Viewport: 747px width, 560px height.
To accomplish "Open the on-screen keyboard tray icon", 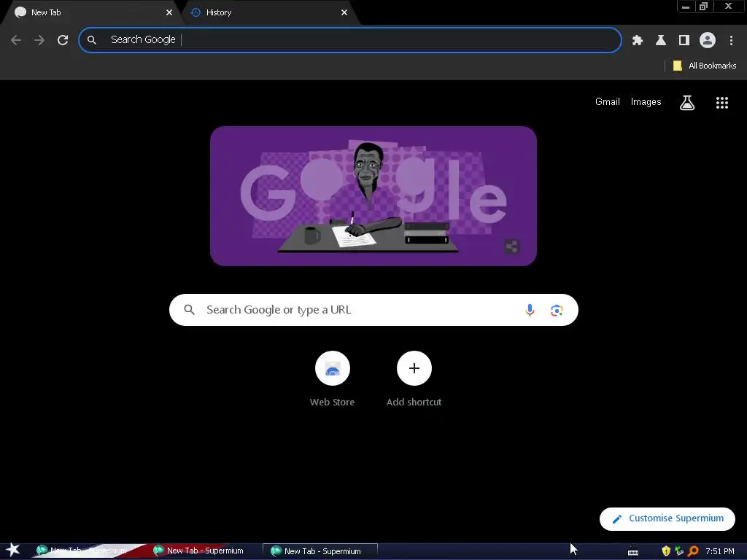I will coord(632,551).
